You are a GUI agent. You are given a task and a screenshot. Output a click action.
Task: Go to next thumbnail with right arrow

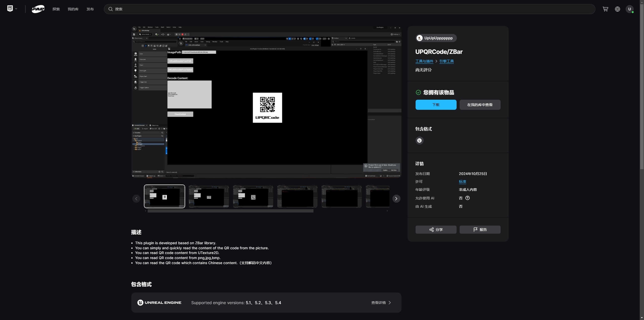396,199
